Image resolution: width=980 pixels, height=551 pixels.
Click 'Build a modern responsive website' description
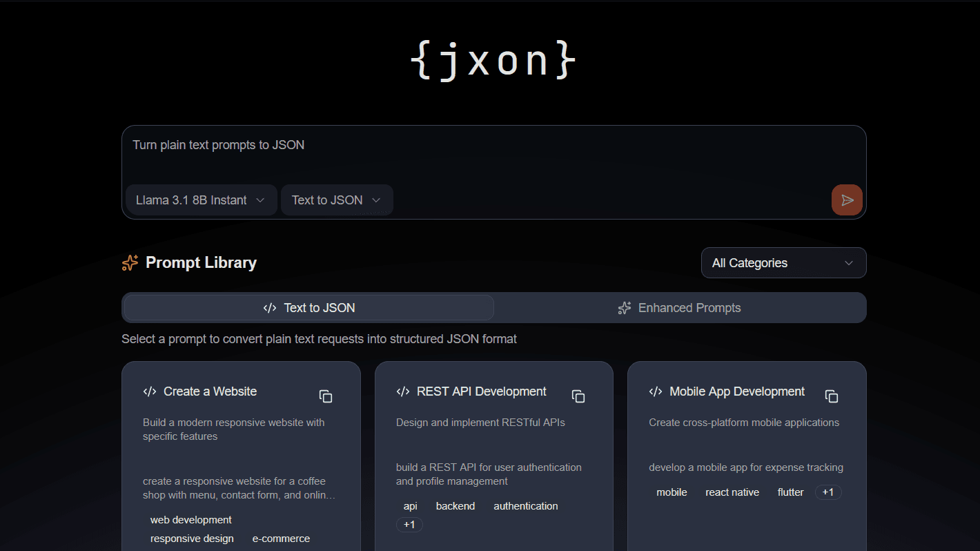tap(234, 429)
